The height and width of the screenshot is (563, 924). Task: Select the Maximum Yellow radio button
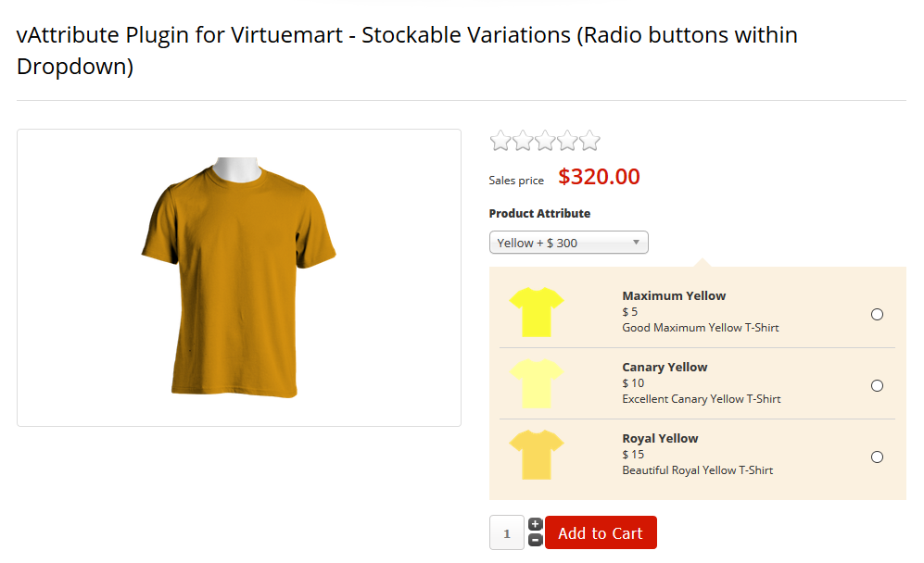[877, 315]
